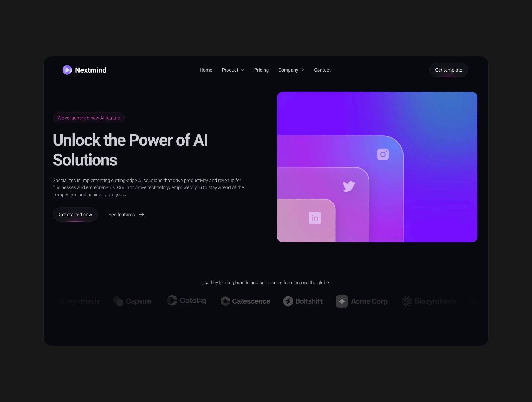Expand the Product dropdown menu
Screen dimensions: 532x402
click(233, 70)
